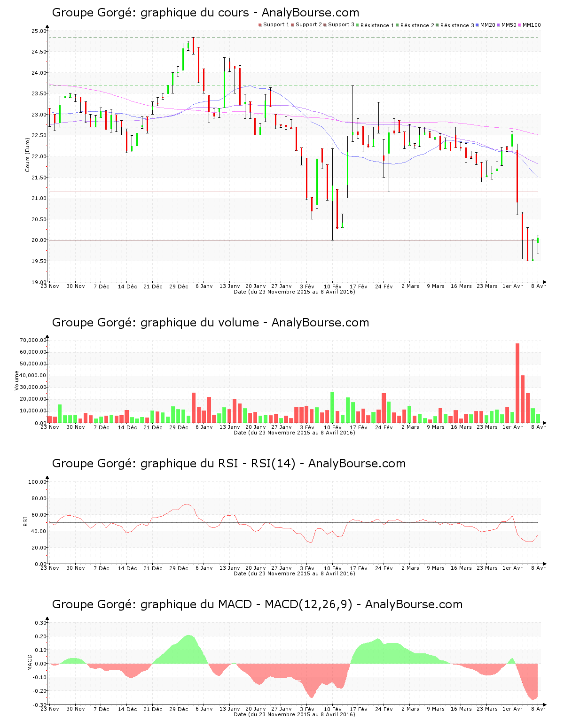Click the Support 1 red legend swatch
564x728 pixels.
(260, 25)
